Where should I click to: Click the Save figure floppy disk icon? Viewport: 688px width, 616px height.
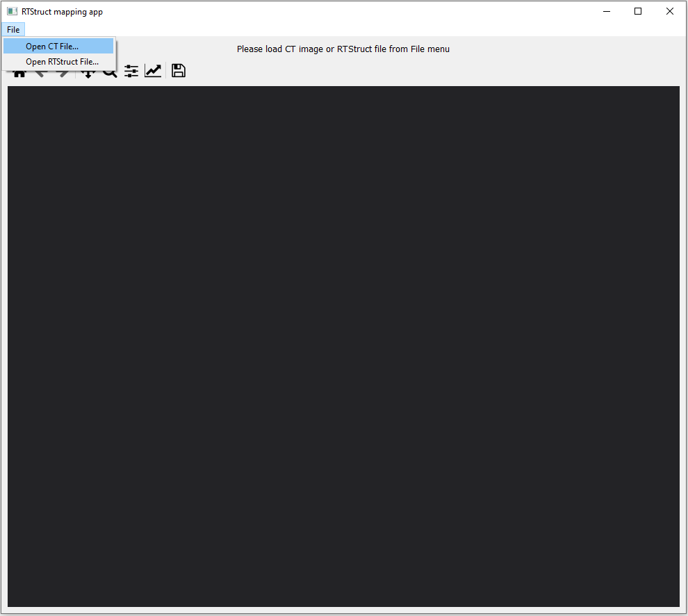coord(178,70)
